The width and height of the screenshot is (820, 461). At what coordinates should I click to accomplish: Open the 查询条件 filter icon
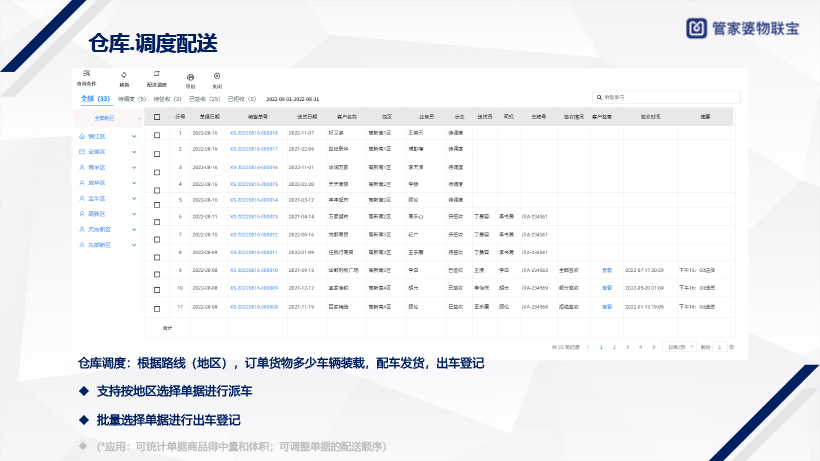[x=87, y=75]
